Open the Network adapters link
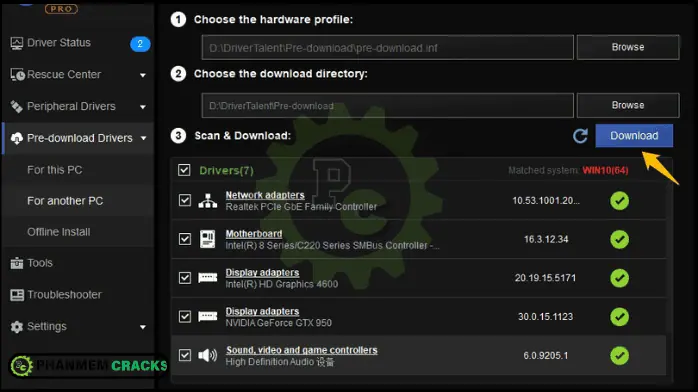 [x=265, y=195]
